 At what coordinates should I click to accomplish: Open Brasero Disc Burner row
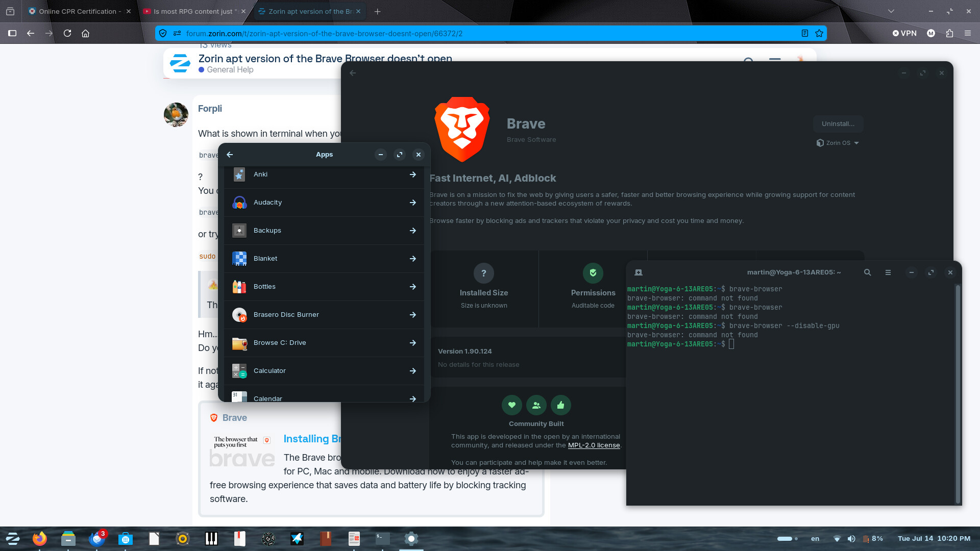coord(324,315)
